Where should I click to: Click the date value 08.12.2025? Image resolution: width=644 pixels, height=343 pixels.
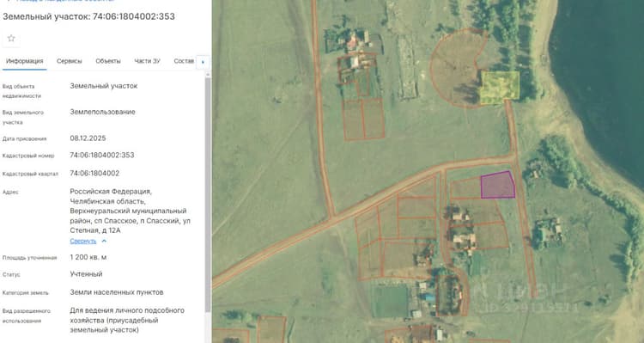(88, 138)
